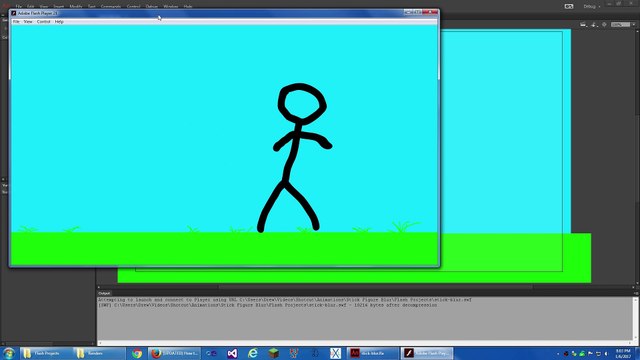Click the taskbar icon left of Visual Studio
The width and height of the screenshot is (640, 360).
[x=211, y=353]
